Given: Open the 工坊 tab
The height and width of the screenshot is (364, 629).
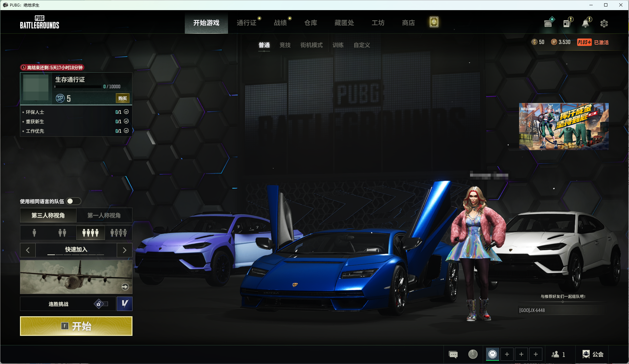Looking at the screenshot, I should [378, 23].
